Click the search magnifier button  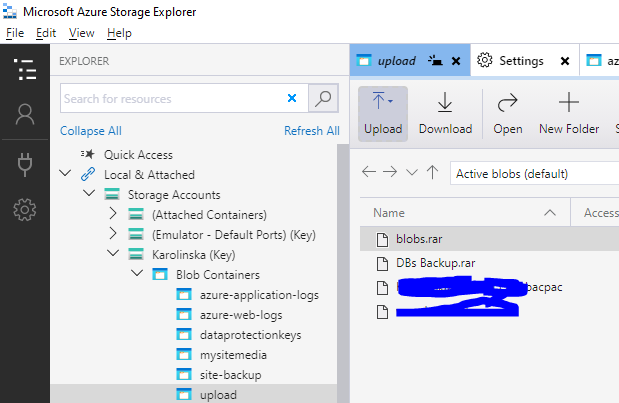pos(322,98)
